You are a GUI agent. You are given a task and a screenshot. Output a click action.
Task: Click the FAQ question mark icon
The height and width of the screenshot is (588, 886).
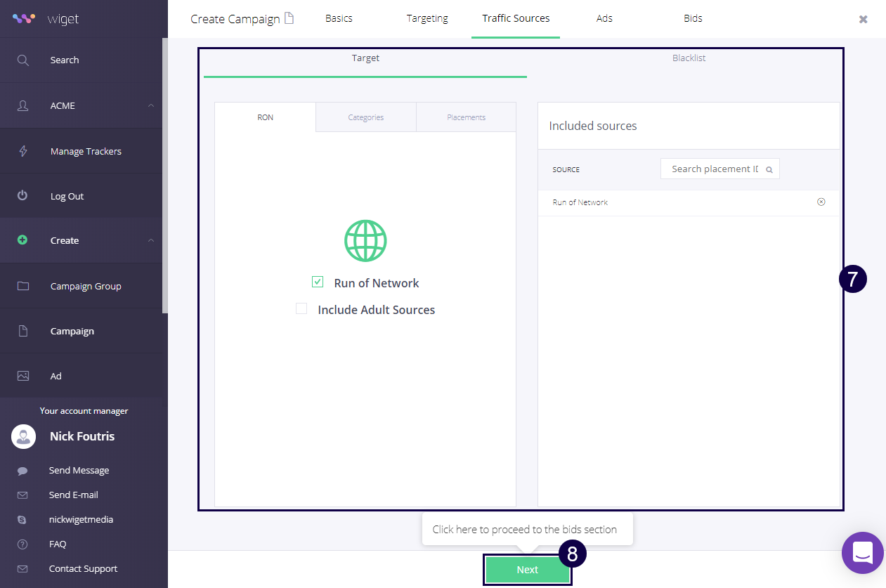(22, 544)
